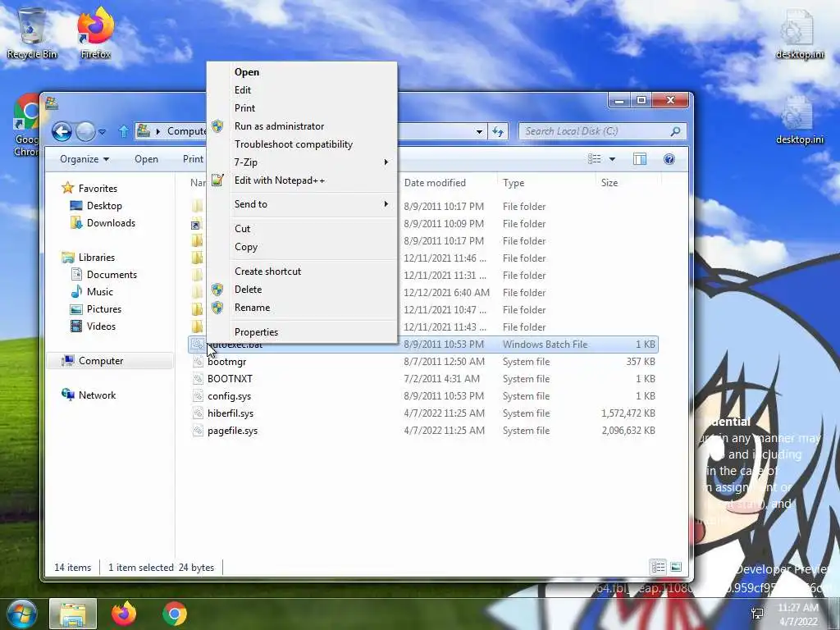Choose Run as administrator
The height and width of the screenshot is (630, 840).
click(303, 126)
